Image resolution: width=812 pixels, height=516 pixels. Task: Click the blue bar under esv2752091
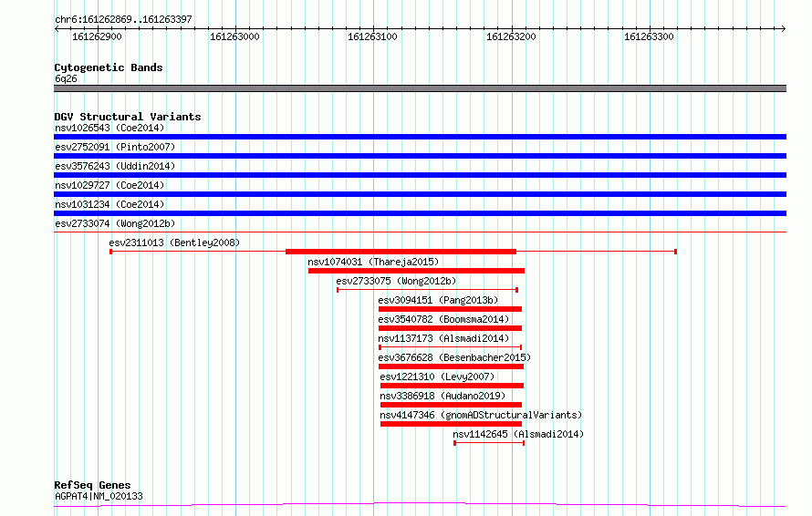420,156
